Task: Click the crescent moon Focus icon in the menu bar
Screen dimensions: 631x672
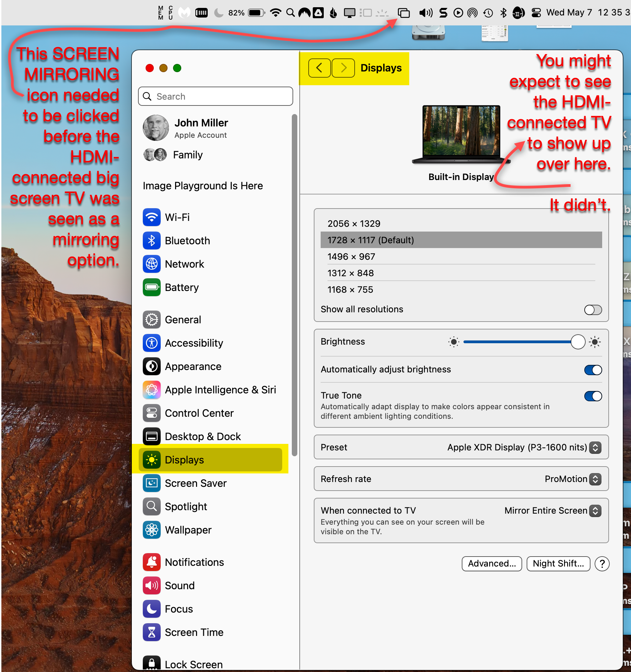Action: [x=218, y=13]
